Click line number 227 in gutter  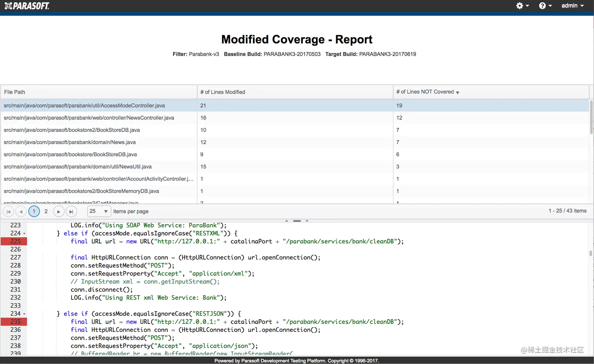point(15,257)
